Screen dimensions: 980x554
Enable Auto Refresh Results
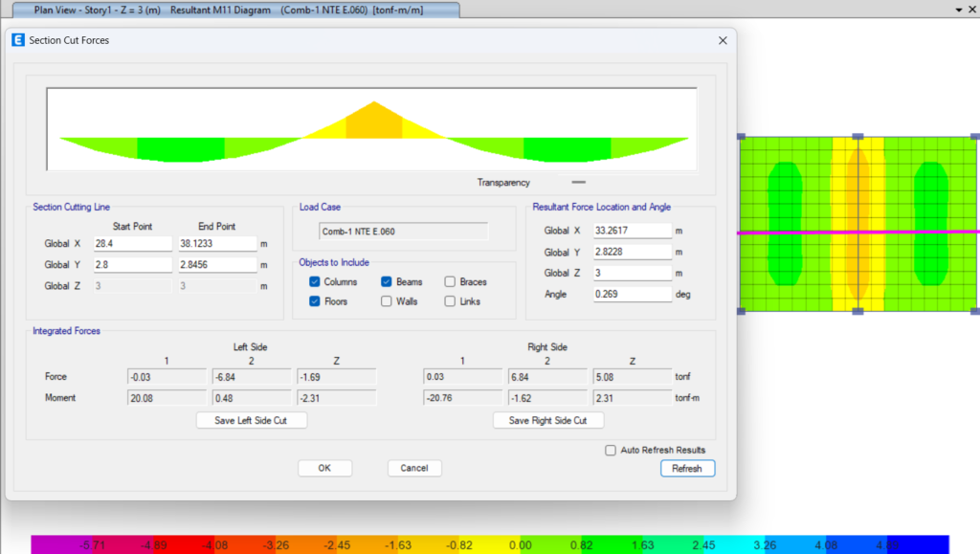[x=611, y=450]
